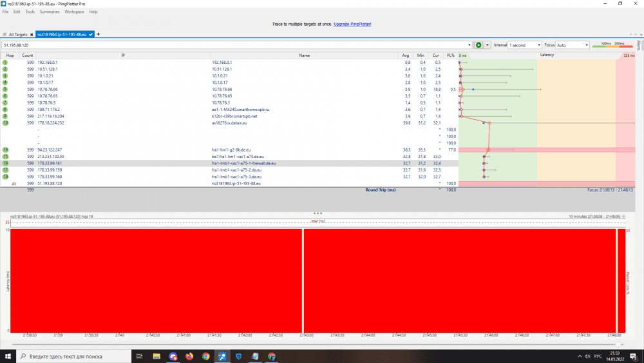Click the hop 16 number icon
The width and height of the screenshot is (644, 363).
pos(5,164)
